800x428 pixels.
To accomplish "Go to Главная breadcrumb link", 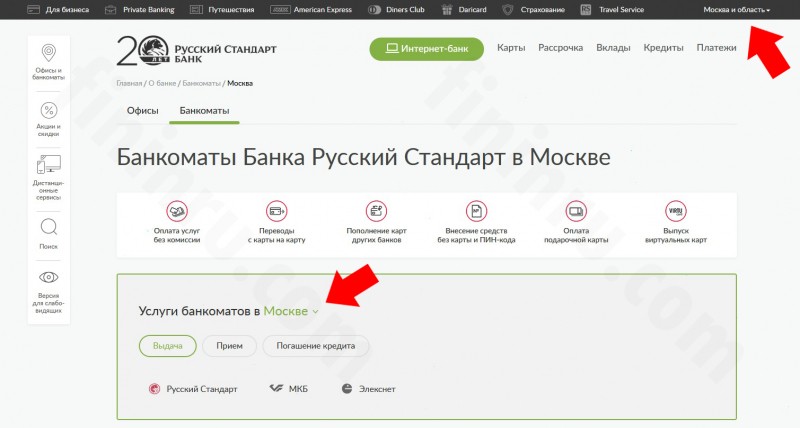I will pos(129,83).
